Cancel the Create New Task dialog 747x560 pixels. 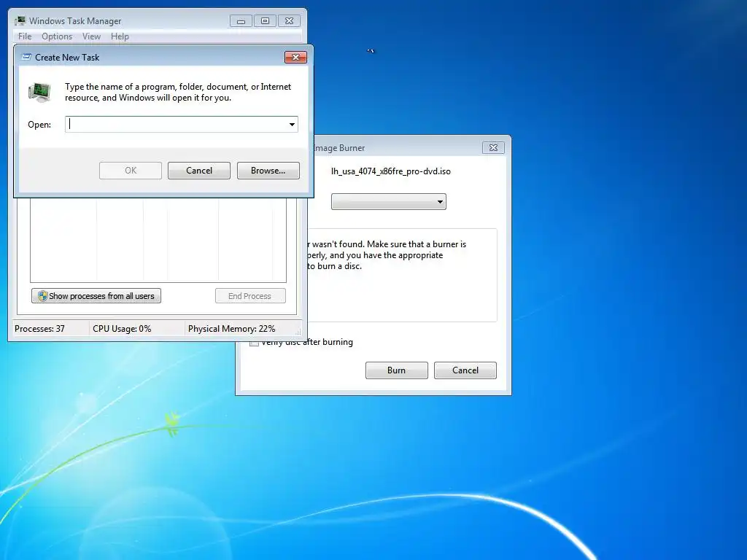click(199, 171)
